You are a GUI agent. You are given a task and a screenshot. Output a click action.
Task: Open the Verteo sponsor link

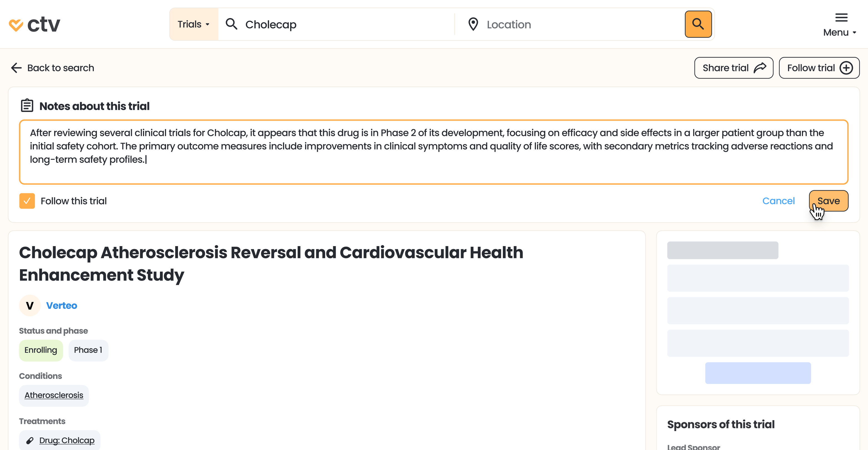62,305
